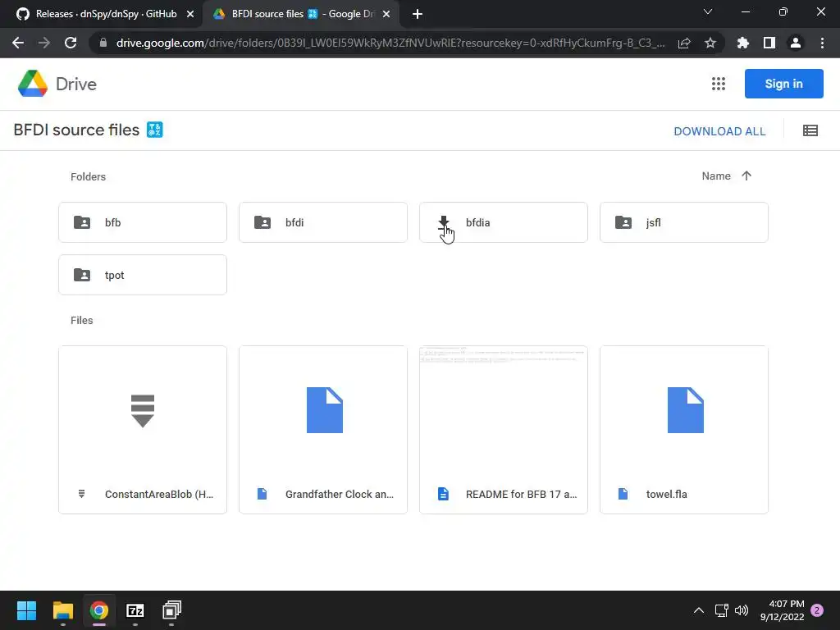Screen dimensions: 840x630
Task: Click the jsfl shared folder icon
Action: [623, 222]
